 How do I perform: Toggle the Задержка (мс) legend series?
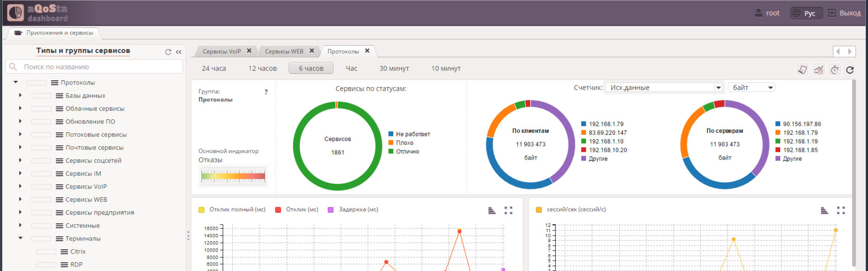tap(353, 210)
